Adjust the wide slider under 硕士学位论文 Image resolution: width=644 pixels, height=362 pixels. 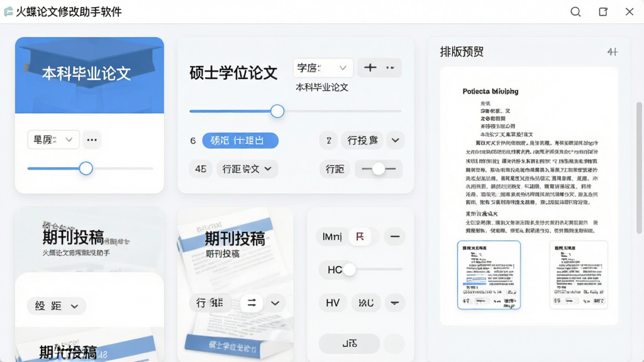click(277, 111)
